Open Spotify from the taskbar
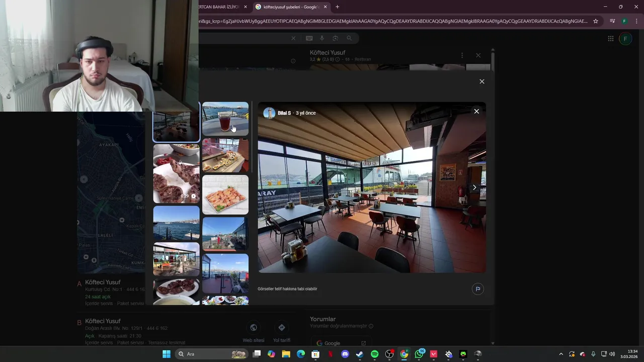Image resolution: width=644 pixels, height=362 pixels. [x=374, y=354]
